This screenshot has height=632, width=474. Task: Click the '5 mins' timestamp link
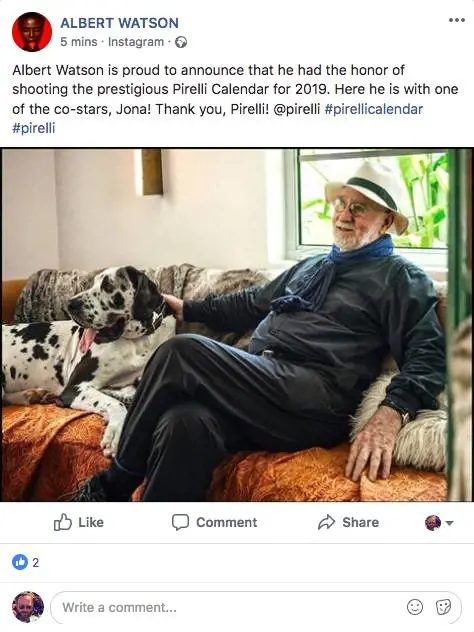tap(79, 42)
